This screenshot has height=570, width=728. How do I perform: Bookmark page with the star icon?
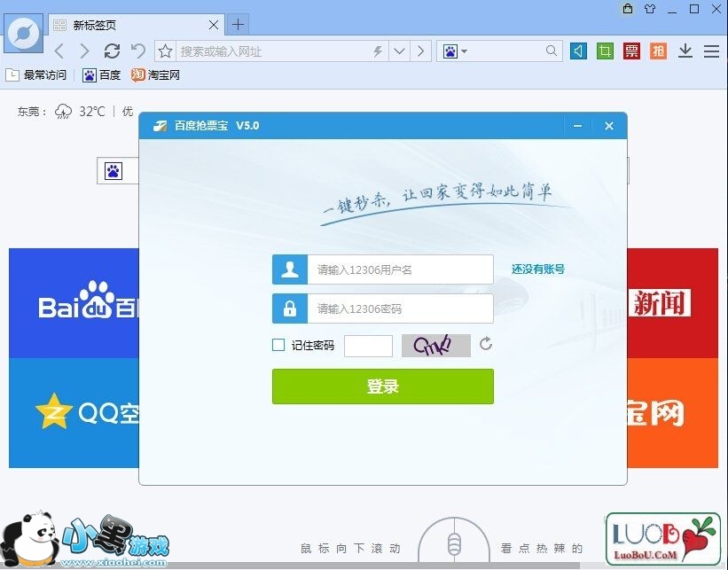[165, 51]
